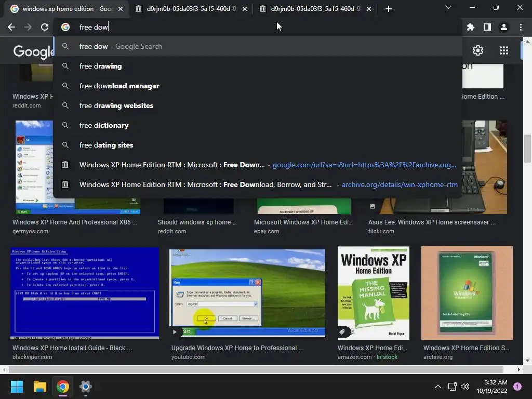Select 'free dating sites' suggestion
Image resolution: width=532 pixels, height=399 pixels.
coord(258,145)
